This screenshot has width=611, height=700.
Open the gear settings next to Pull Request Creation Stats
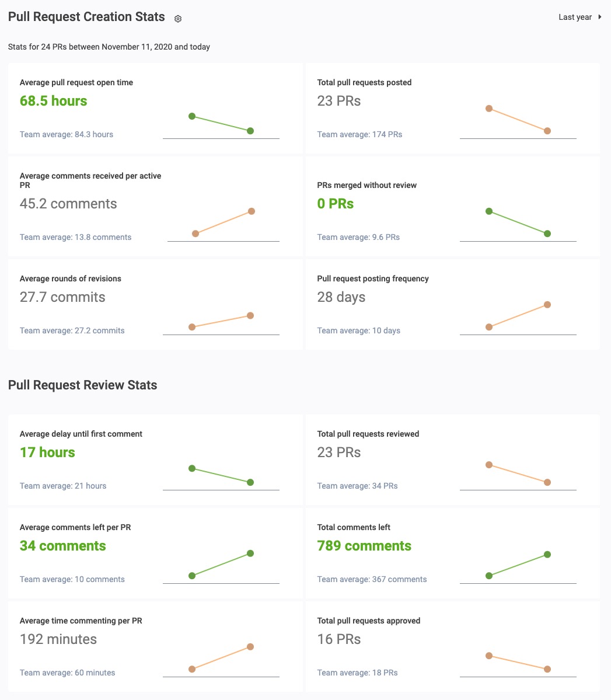point(178,19)
